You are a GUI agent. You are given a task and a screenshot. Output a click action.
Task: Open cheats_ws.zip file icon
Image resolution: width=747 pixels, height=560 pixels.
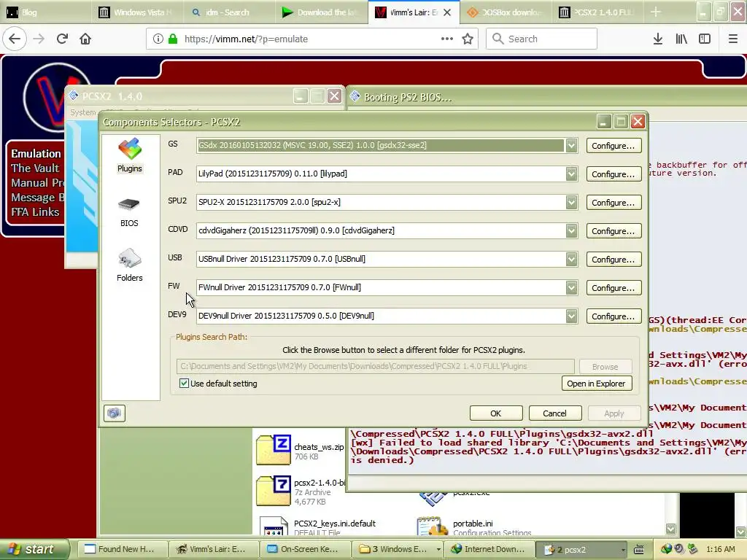(274, 449)
